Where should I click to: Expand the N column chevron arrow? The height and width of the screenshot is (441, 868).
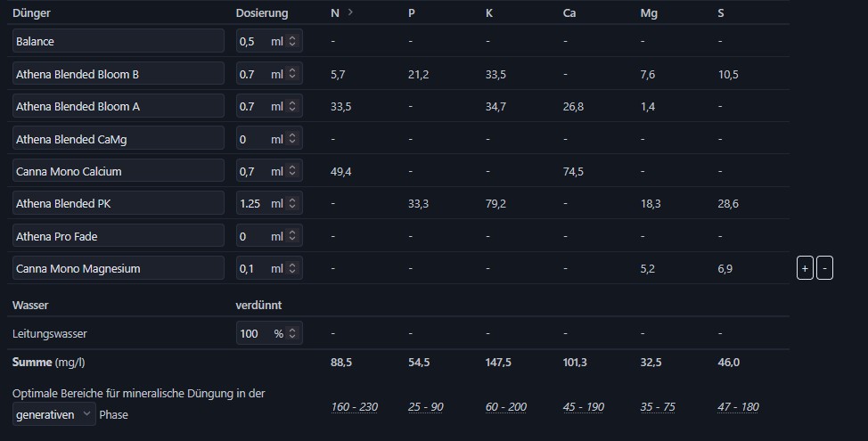pyautogui.click(x=350, y=12)
